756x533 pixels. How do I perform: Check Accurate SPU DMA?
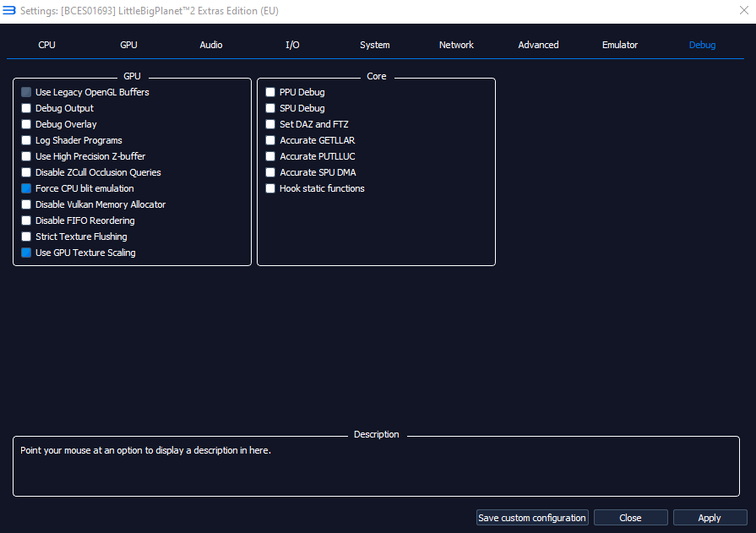click(270, 172)
